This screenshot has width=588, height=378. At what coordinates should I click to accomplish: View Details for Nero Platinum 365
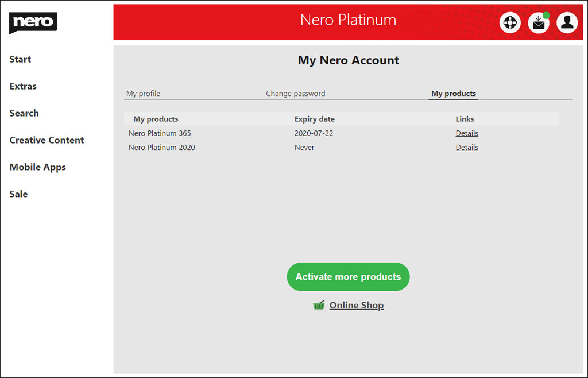tap(466, 133)
